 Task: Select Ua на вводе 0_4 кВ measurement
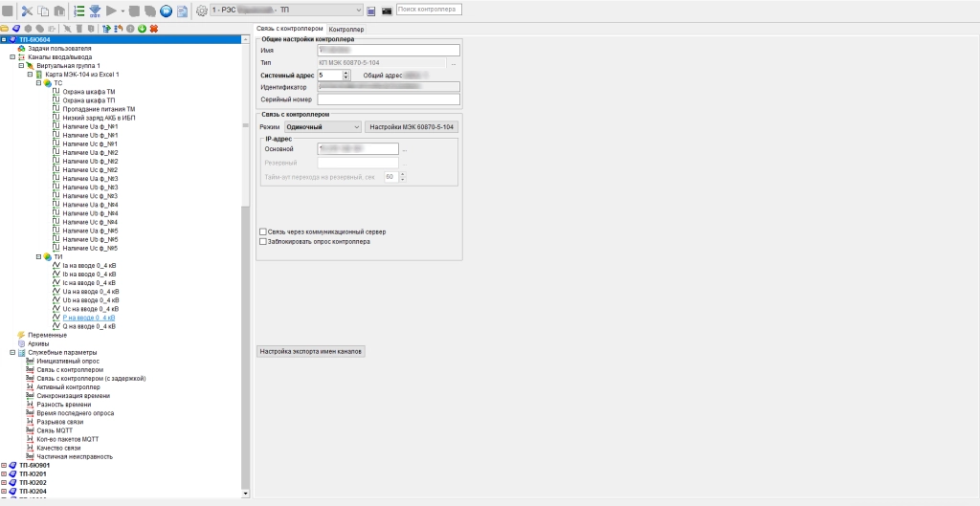pos(91,292)
